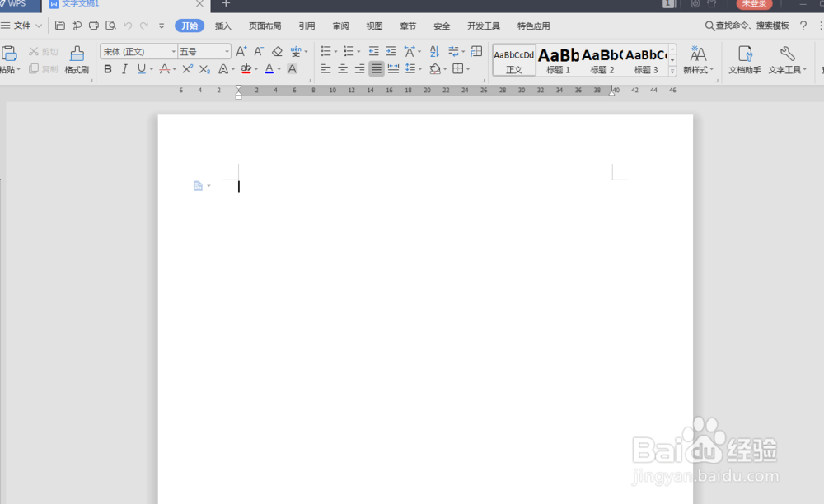
Task: Click the Decrease Indent icon
Action: (373, 51)
